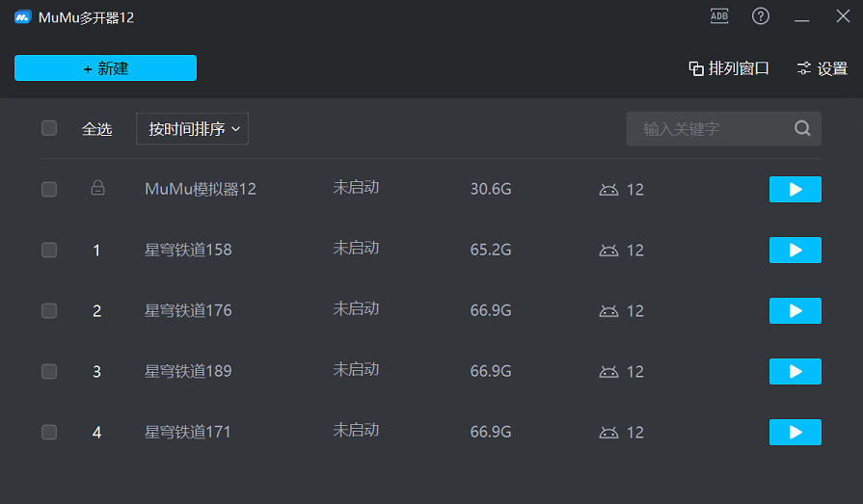
Task: Click the 全选 label text
Action: tap(96, 129)
